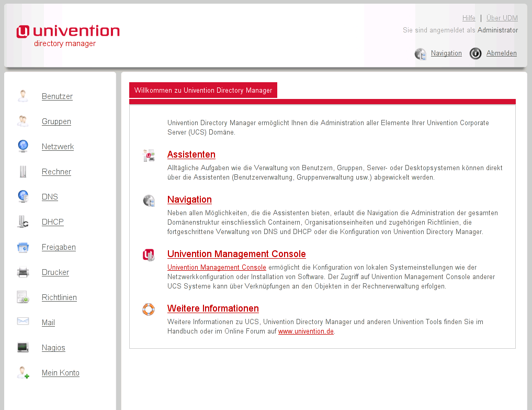The width and height of the screenshot is (532, 410).
Task: Open the Benutzer module link
Action: 57,96
